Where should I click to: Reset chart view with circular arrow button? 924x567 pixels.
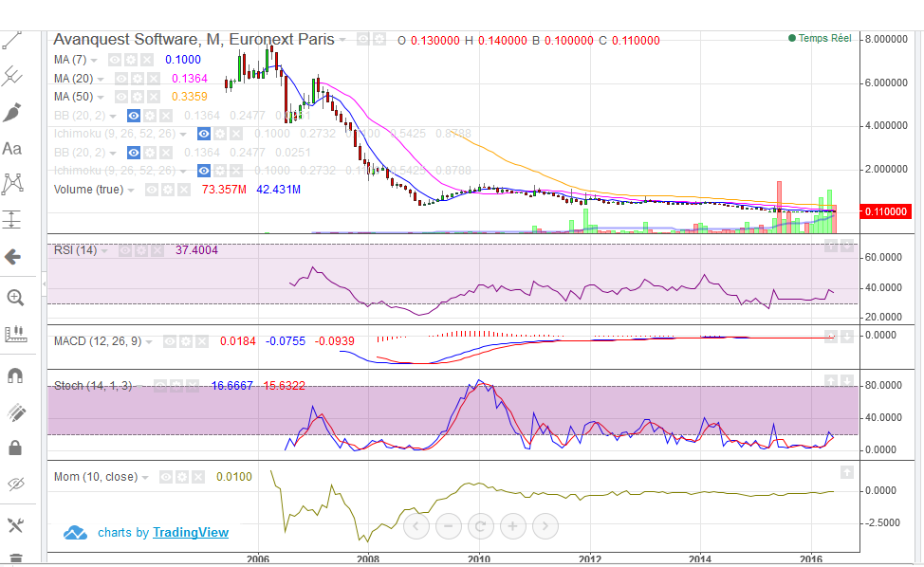tap(480, 525)
